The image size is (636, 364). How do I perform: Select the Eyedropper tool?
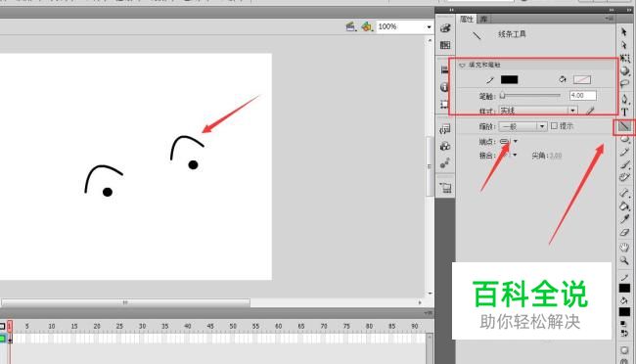[x=624, y=219]
